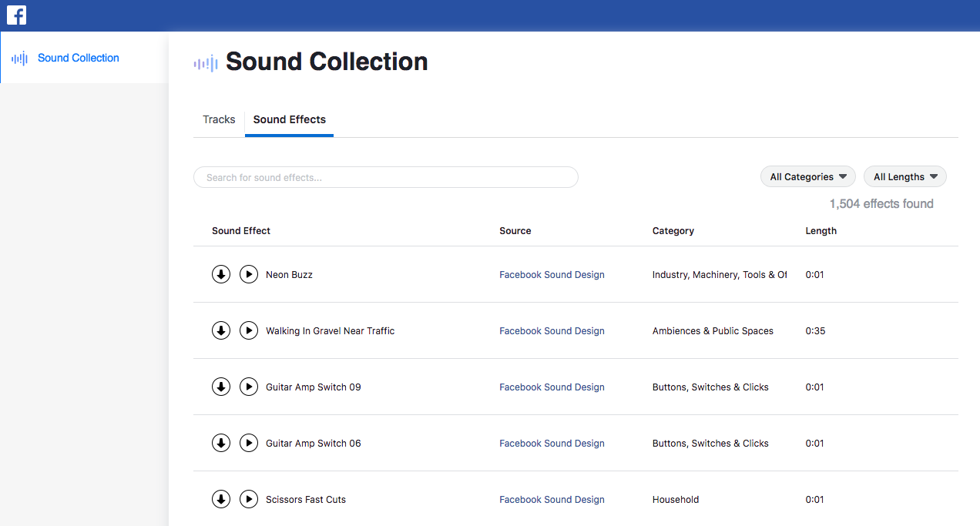This screenshot has height=526, width=980.
Task: Click the Source column header
Action: (515, 231)
